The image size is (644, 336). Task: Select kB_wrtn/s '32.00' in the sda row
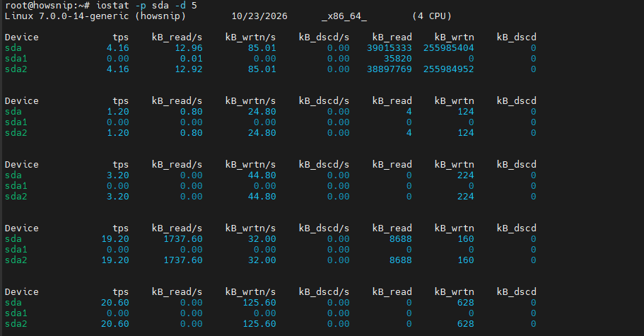[262, 239]
